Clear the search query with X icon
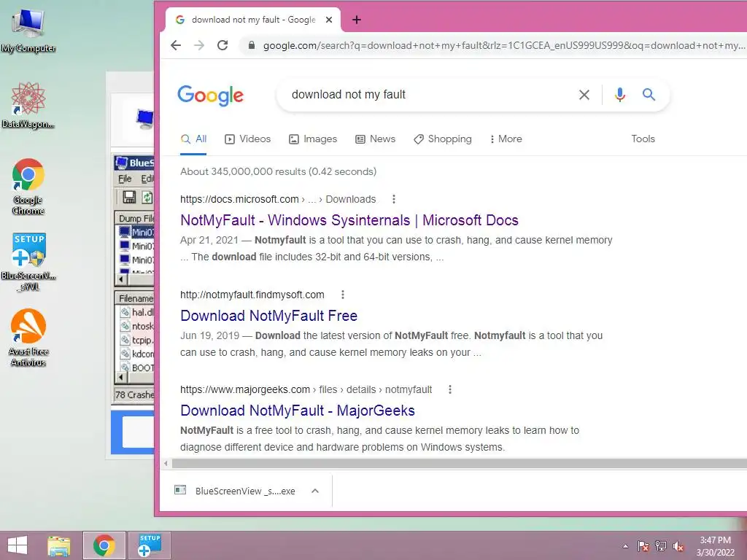This screenshot has height=560, width=747. click(584, 95)
